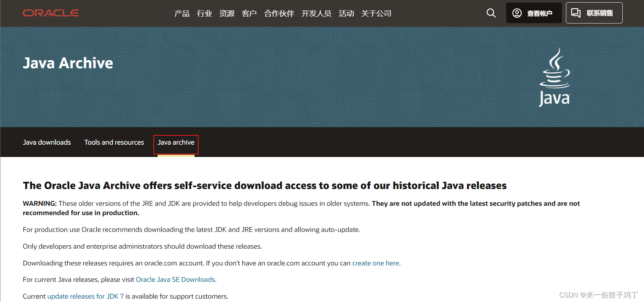
Task: Open the 资源 menu
Action: click(x=227, y=13)
